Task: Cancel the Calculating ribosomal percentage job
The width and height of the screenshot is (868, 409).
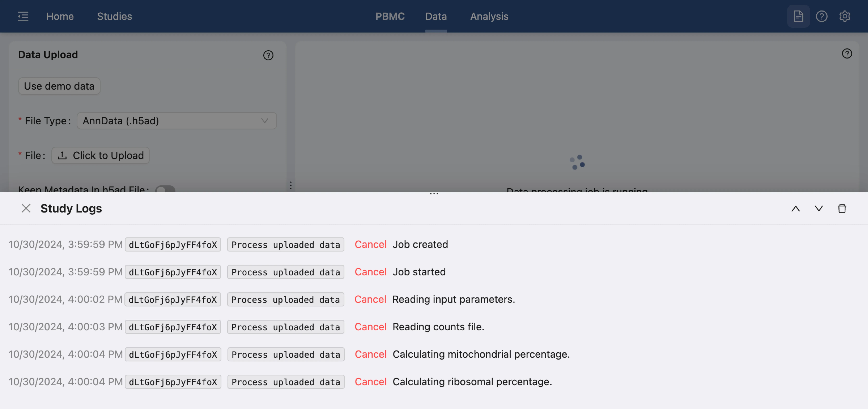Action: pos(370,382)
